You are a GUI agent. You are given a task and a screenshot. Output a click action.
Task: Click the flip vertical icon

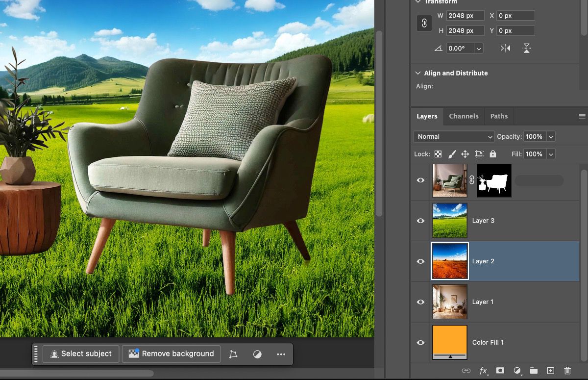click(x=526, y=48)
